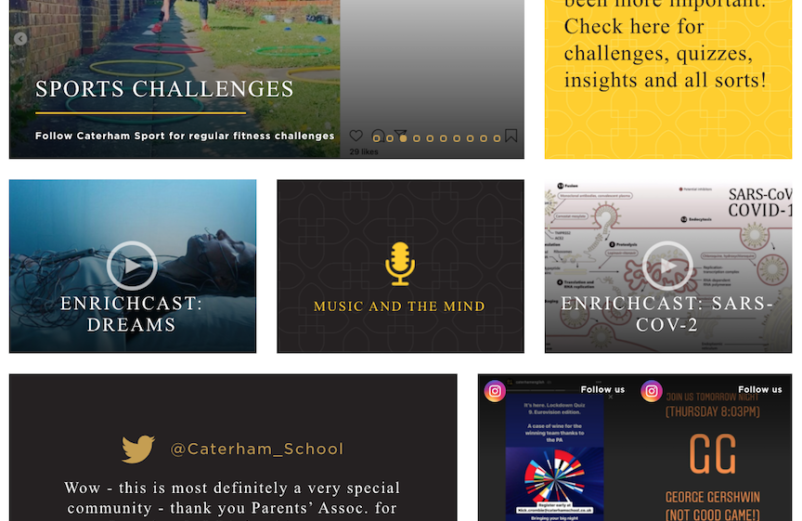The image size is (802, 521).
Task: Go to the previous slide with the left arrow
Action: pos(20,39)
